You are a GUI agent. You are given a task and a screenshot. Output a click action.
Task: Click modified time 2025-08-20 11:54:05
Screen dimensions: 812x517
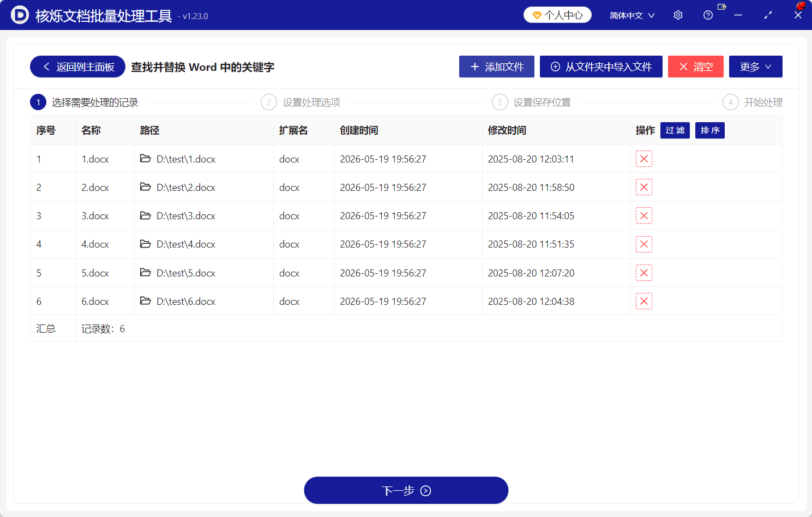(x=531, y=216)
